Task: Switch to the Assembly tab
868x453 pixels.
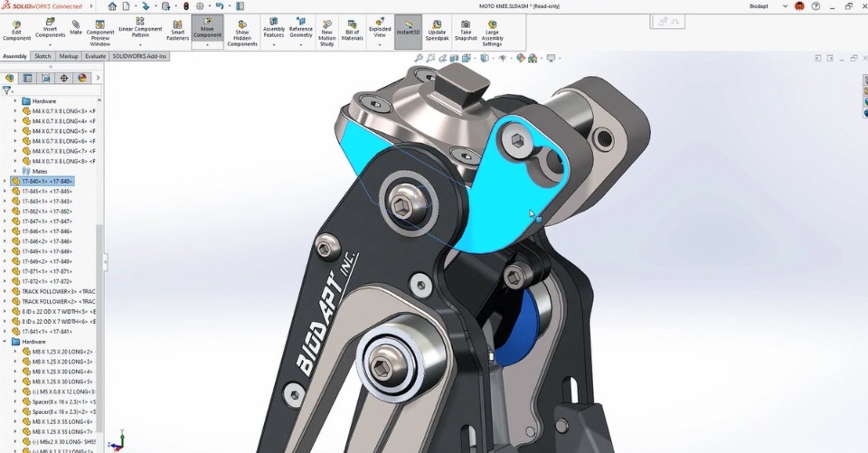Action: (15, 56)
